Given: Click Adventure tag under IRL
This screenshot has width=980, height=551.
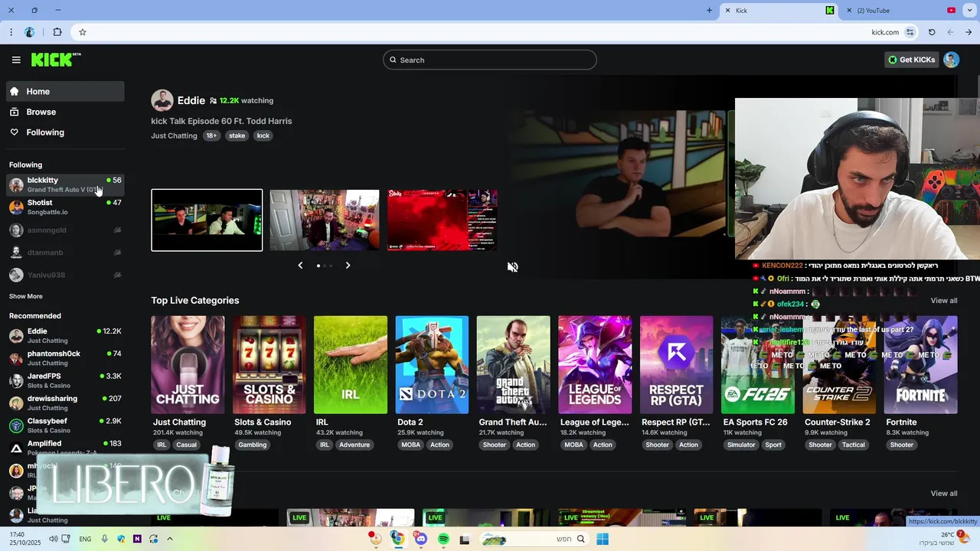Looking at the screenshot, I should 354,445.
